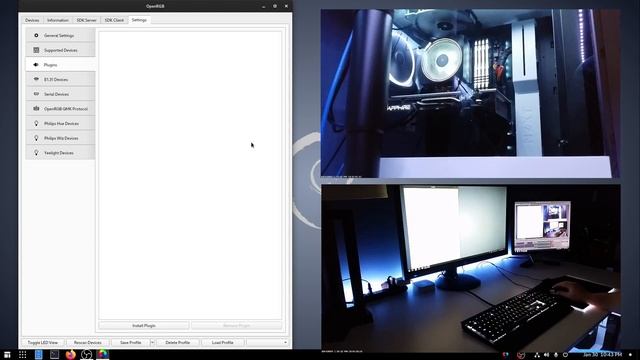Click the microphone tray icon

pos(556,355)
